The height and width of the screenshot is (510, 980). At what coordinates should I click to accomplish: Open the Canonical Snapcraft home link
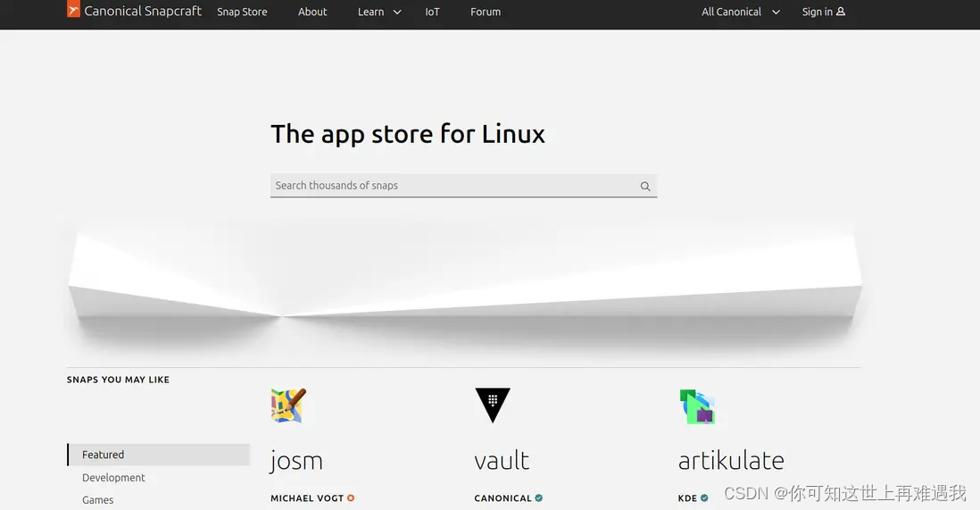pos(135,11)
